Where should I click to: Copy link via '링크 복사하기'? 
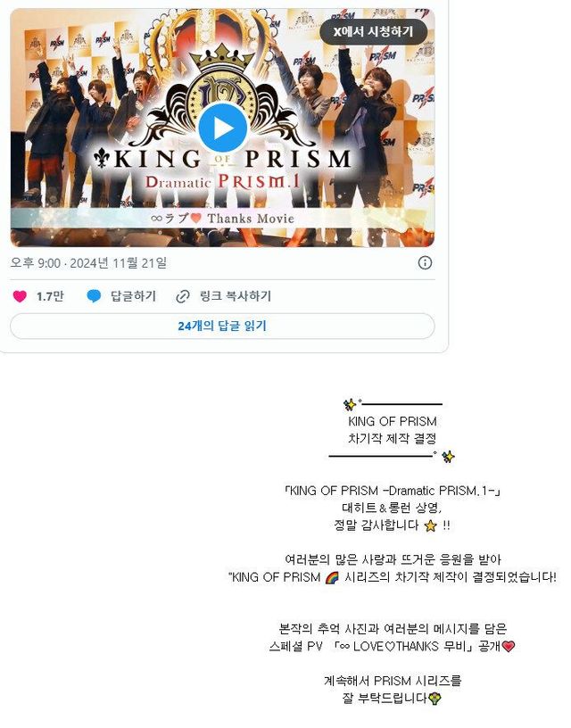point(236,296)
